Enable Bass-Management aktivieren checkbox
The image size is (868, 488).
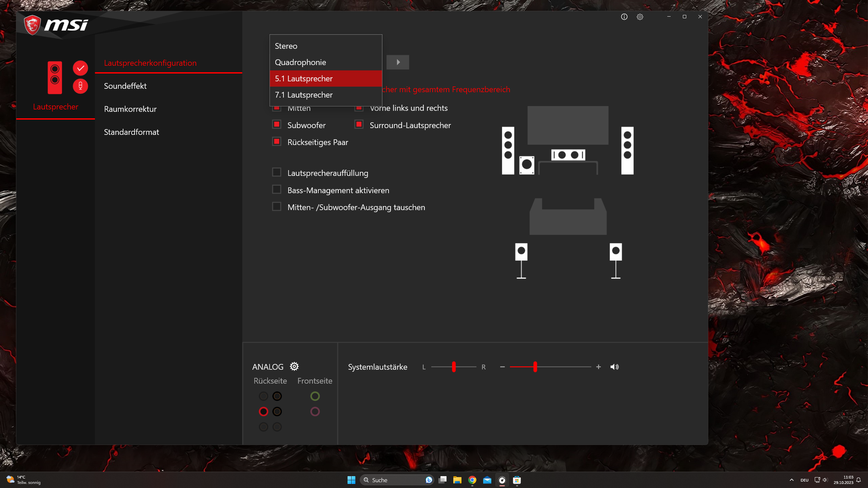277,189
